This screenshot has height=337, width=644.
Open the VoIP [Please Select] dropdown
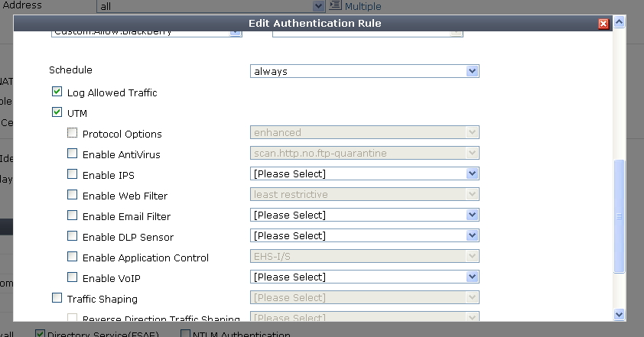pyautogui.click(x=365, y=277)
